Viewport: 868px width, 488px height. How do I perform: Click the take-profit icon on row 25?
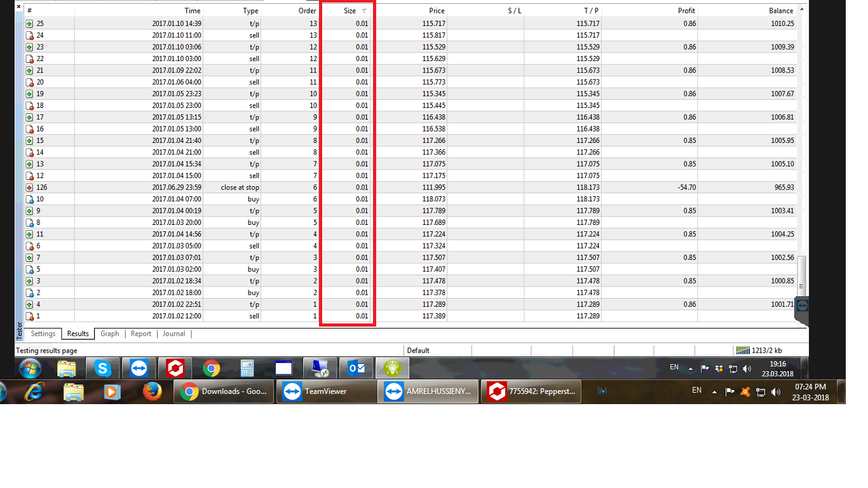pyautogui.click(x=29, y=24)
